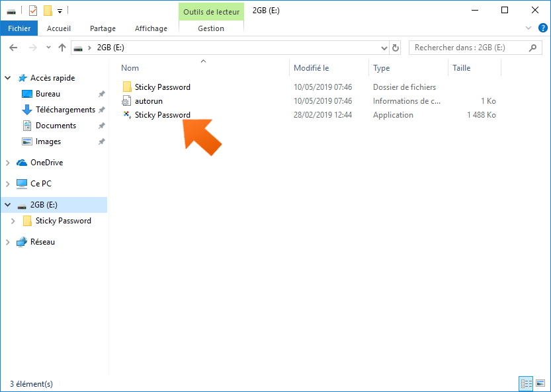
Task: Click the 1 488 Ko size value
Action: tap(482, 115)
